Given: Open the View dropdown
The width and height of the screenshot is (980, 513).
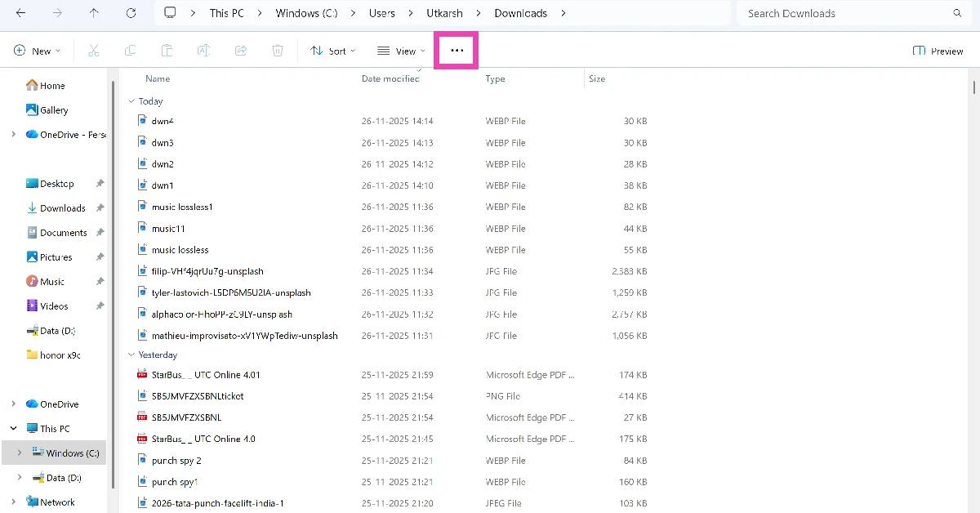Looking at the screenshot, I should [399, 50].
